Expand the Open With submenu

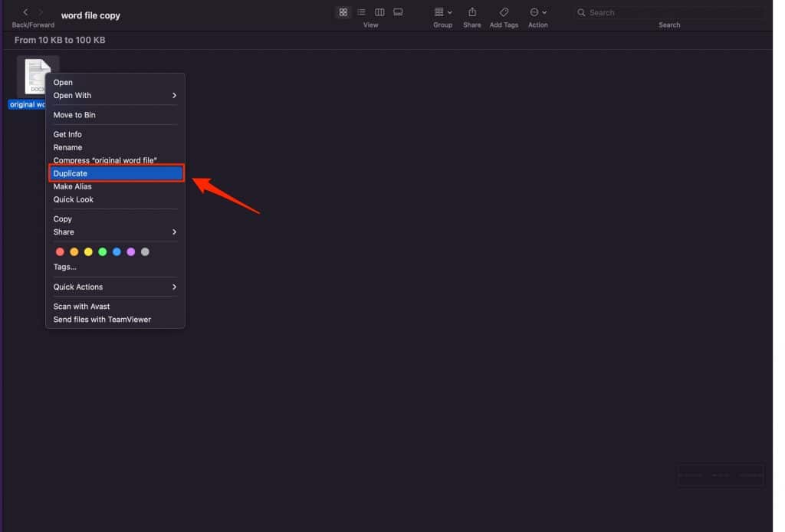pyautogui.click(x=115, y=95)
